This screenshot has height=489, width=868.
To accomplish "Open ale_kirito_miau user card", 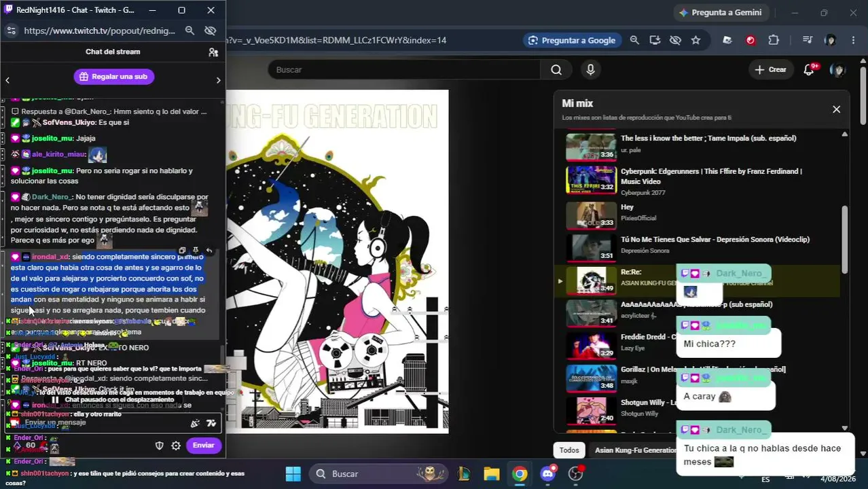I will [x=58, y=154].
